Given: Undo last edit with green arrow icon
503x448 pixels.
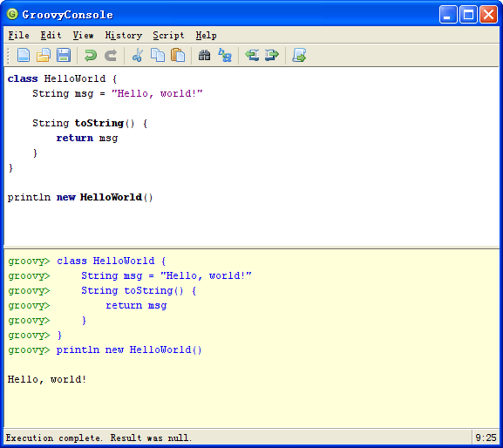Looking at the screenshot, I should pyautogui.click(x=91, y=55).
